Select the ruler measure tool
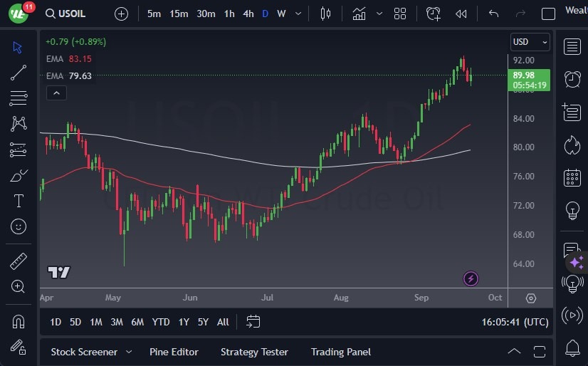The height and width of the screenshot is (366, 588). 19,261
